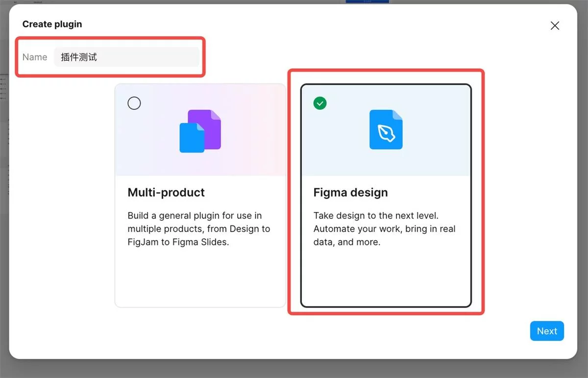Click the Figma design description text
Image resolution: width=588 pixels, height=378 pixels.
[384, 228]
